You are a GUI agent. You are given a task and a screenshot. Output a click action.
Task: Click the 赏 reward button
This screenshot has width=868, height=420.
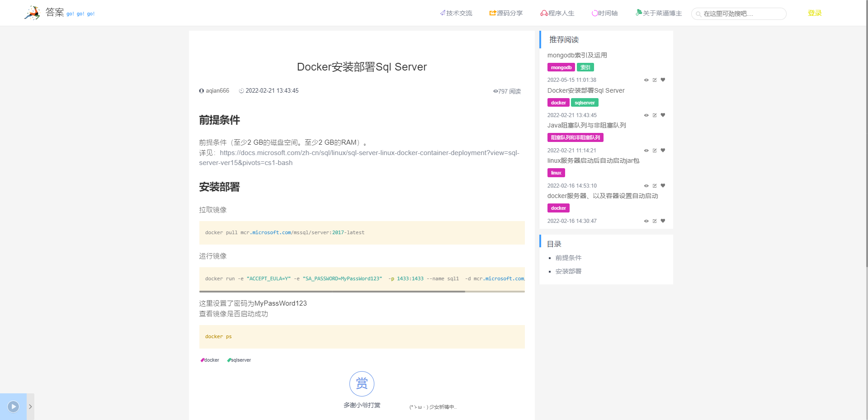click(362, 384)
